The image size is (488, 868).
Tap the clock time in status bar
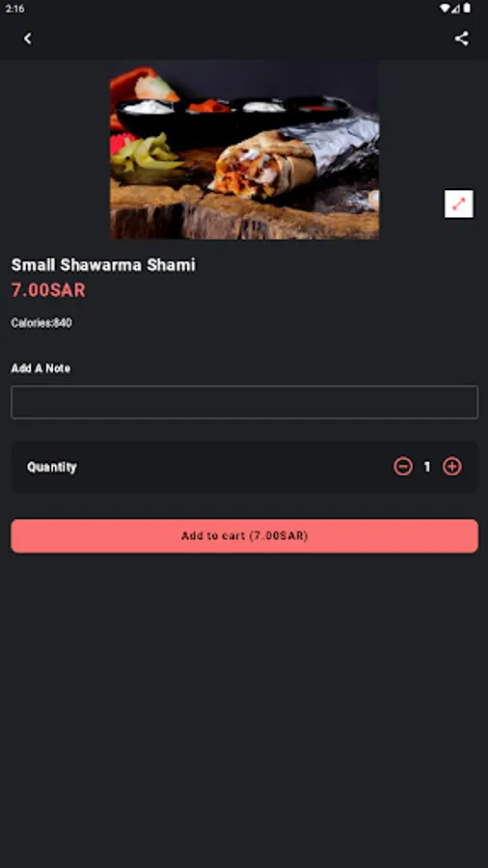pyautogui.click(x=14, y=9)
